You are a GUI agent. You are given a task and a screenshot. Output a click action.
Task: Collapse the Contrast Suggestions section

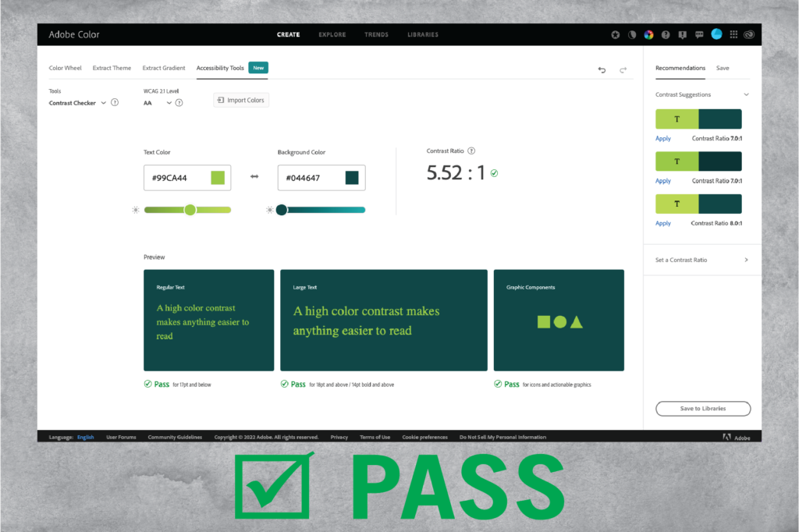746,94
